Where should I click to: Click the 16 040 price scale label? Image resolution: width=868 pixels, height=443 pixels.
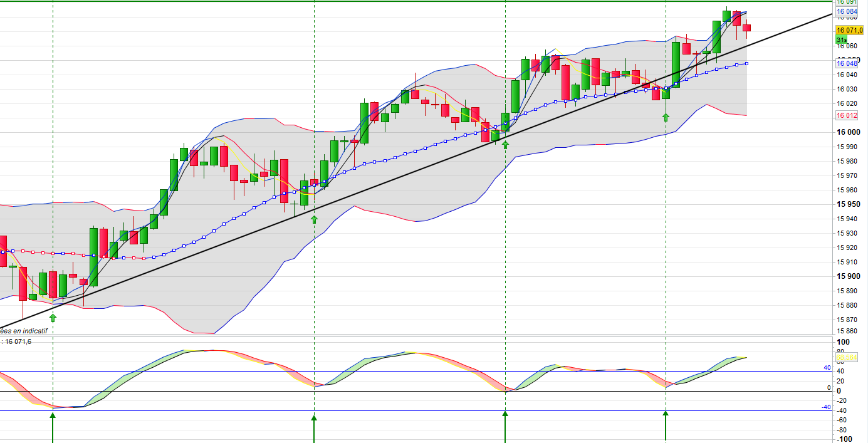[x=848, y=75]
